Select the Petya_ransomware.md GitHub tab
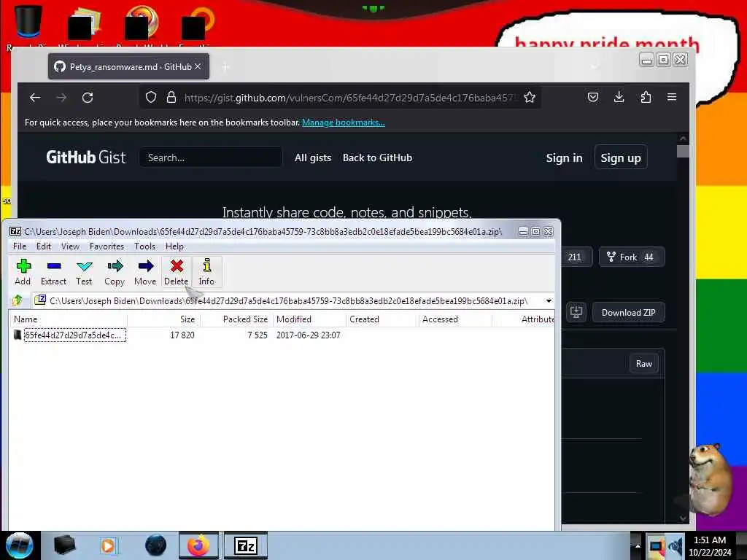747x560 pixels. (x=128, y=66)
